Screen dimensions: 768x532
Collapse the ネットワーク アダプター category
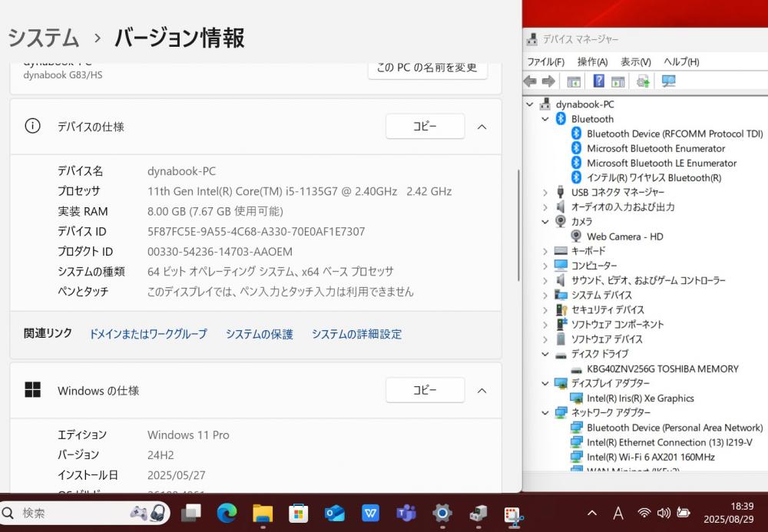545,412
